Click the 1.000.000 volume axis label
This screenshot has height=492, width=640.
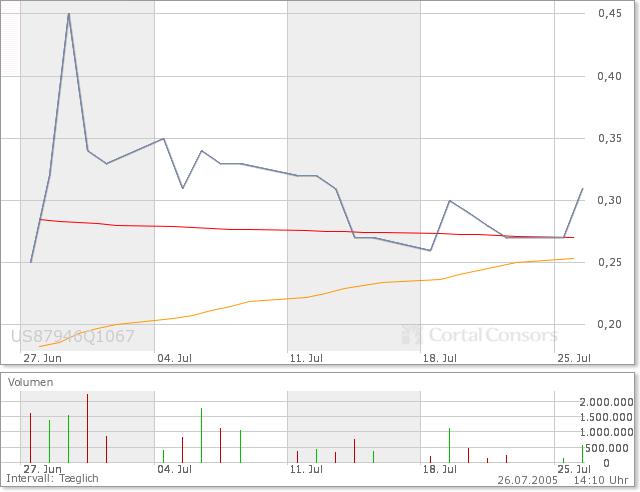pyautogui.click(x=607, y=433)
